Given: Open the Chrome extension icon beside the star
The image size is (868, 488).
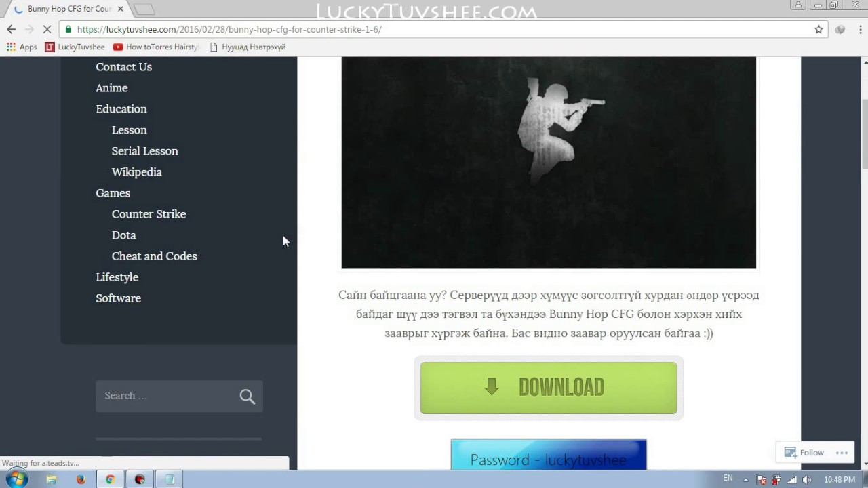Looking at the screenshot, I should (840, 29).
